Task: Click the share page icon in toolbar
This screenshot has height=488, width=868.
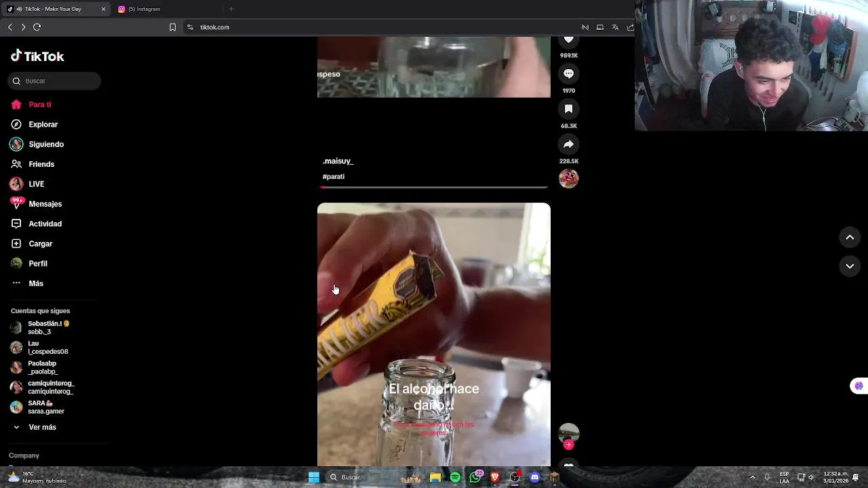Action: pos(631,27)
